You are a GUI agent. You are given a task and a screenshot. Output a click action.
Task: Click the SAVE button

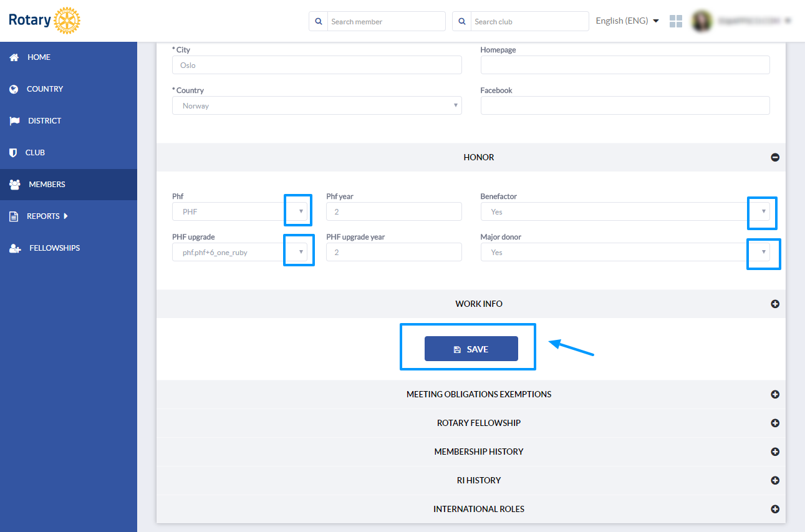click(471, 349)
